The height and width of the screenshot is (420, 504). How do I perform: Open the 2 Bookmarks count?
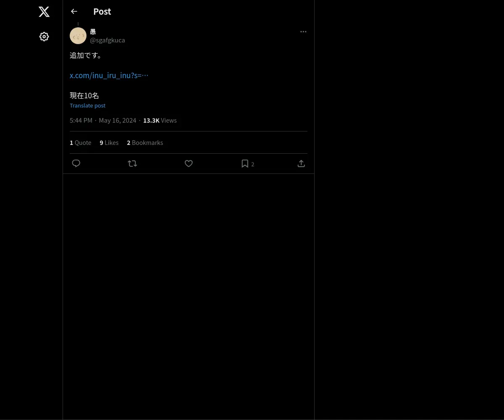(145, 142)
